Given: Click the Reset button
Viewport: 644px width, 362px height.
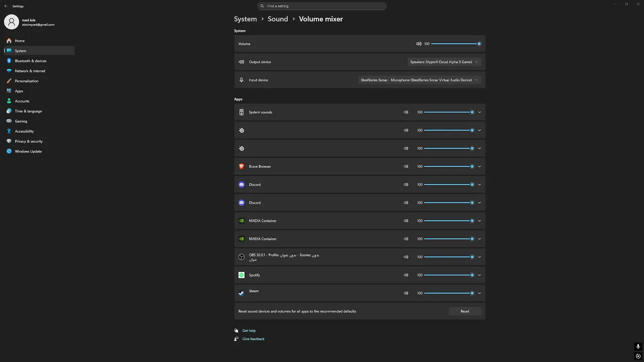Looking at the screenshot, I should pos(465,311).
